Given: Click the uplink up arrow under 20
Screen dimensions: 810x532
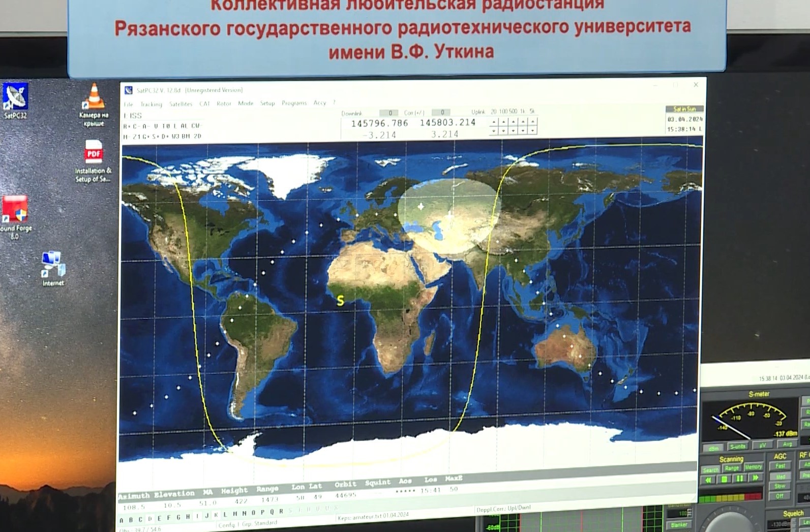Looking at the screenshot, I should 494,122.
